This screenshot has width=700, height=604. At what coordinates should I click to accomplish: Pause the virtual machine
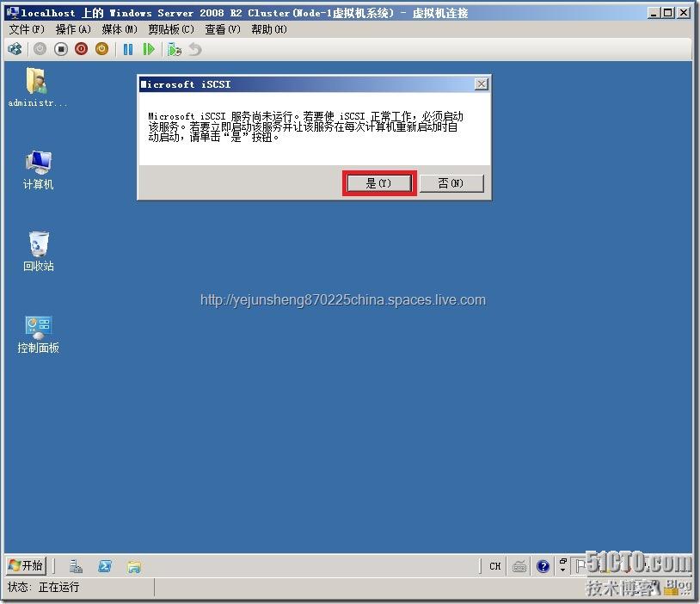(128, 49)
